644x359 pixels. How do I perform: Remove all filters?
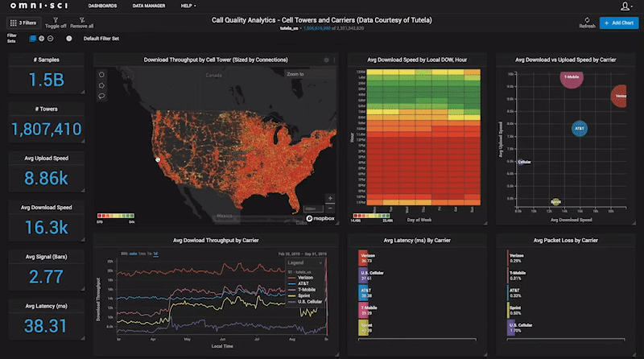(x=82, y=23)
